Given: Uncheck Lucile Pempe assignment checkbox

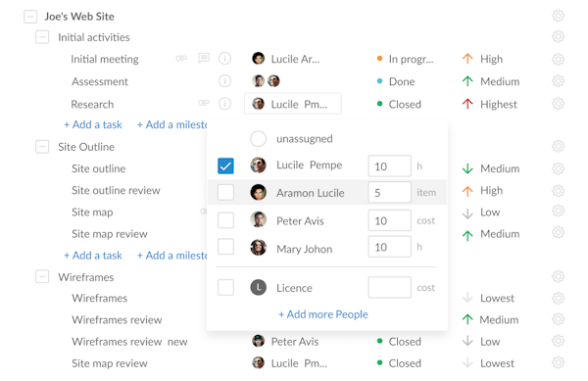Looking at the screenshot, I should tap(225, 166).
